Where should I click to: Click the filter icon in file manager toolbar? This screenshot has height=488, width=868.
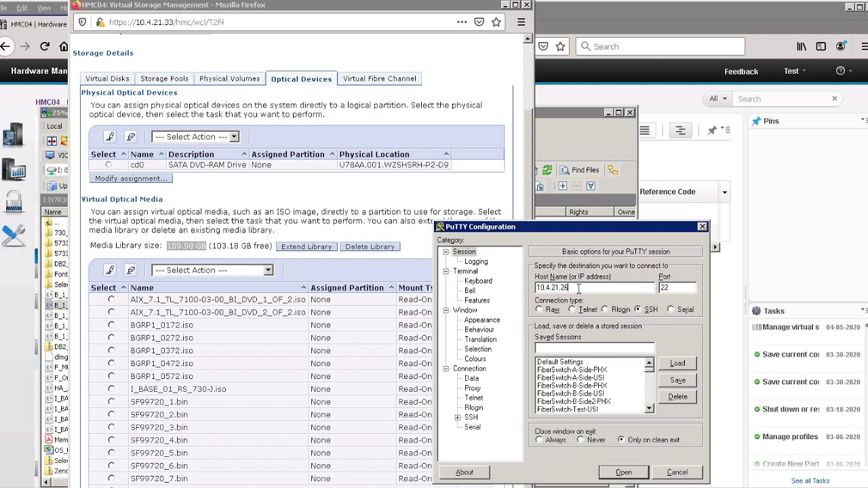(591, 186)
